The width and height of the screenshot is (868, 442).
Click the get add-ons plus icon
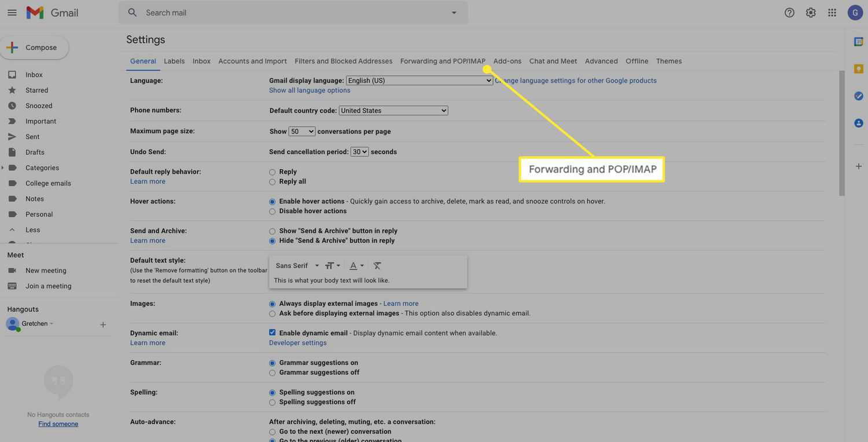pyautogui.click(x=859, y=166)
